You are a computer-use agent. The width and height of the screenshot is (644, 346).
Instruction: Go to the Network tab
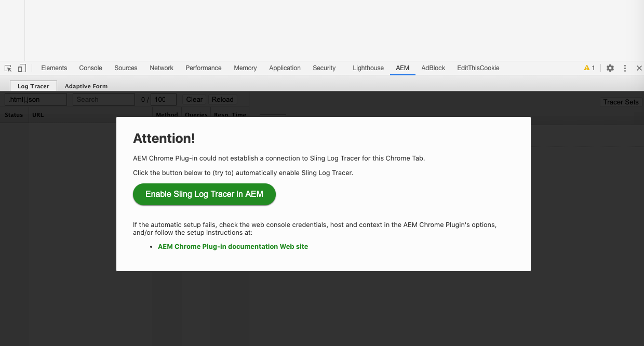point(162,68)
